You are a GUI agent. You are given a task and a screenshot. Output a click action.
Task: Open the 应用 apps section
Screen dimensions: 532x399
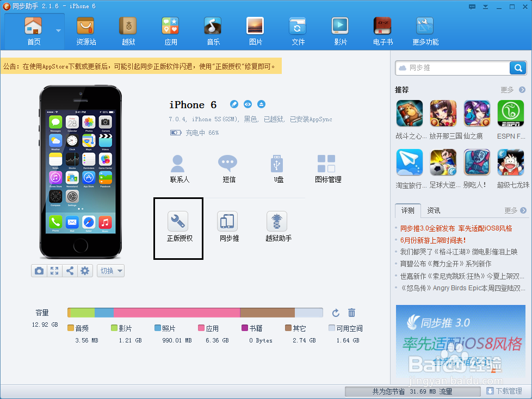click(x=171, y=32)
